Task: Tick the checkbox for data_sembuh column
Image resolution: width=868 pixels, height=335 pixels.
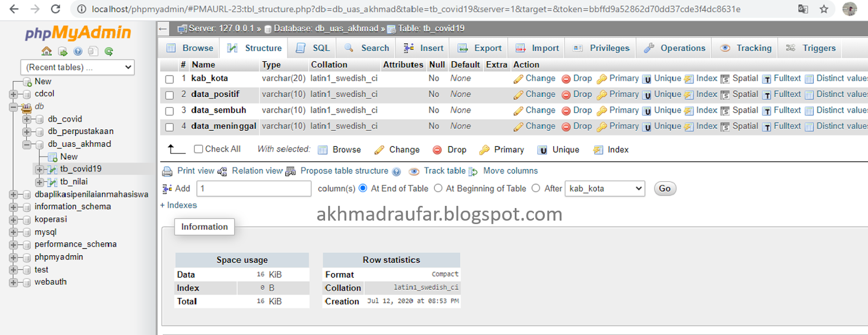Action: pyautogui.click(x=169, y=111)
